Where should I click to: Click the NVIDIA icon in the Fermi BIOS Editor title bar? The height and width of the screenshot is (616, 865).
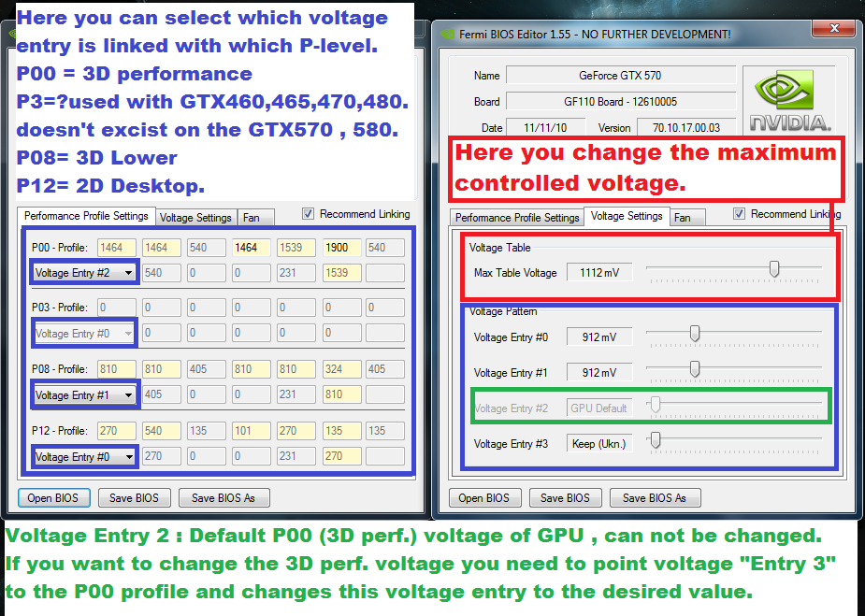[446, 35]
